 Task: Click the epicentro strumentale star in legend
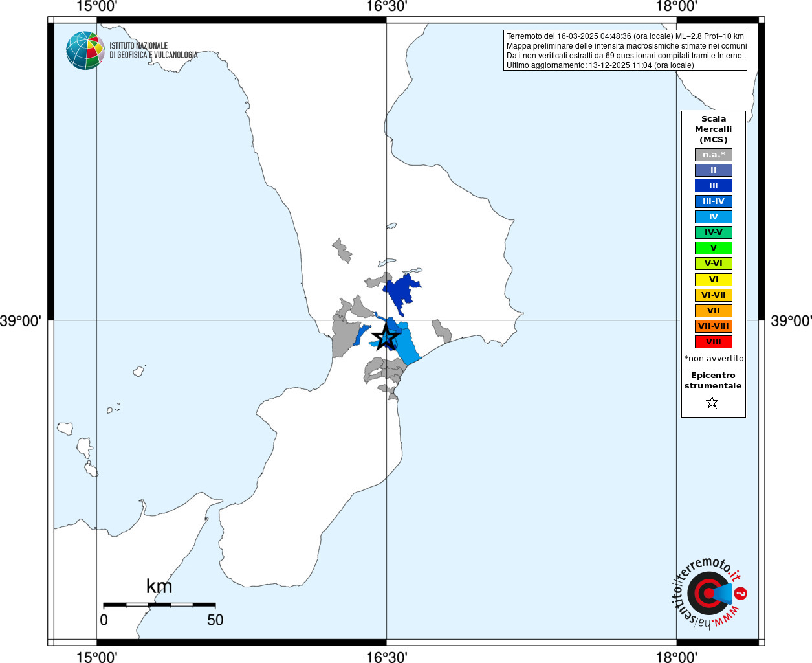coord(712,403)
